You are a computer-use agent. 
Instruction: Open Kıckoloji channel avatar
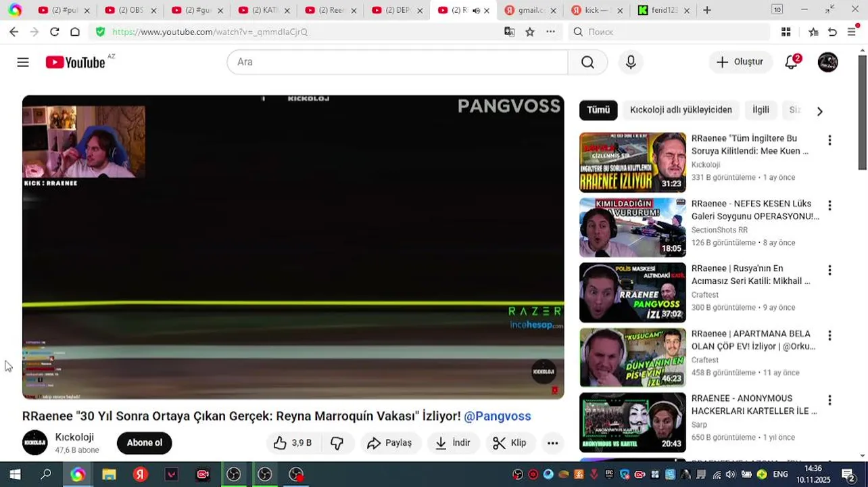[35, 443]
